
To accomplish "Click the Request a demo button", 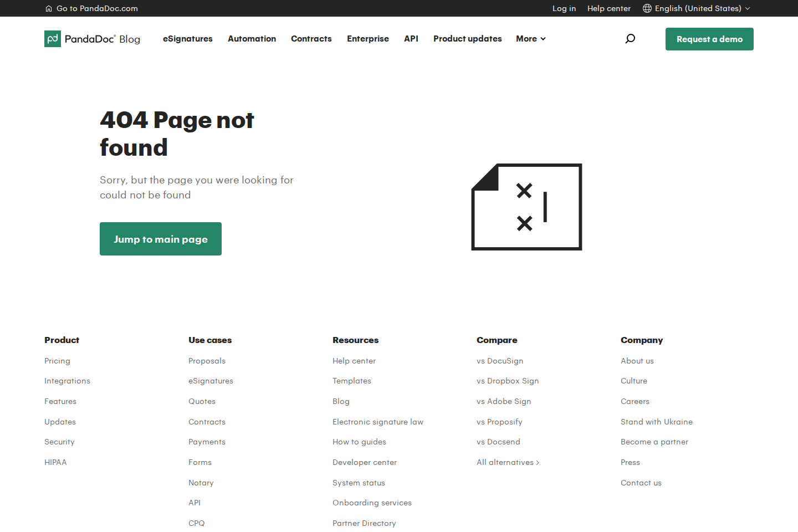I will point(709,39).
